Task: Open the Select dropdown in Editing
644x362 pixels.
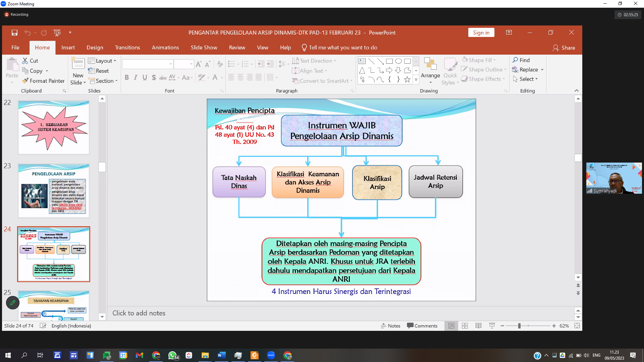Action: coord(525,79)
